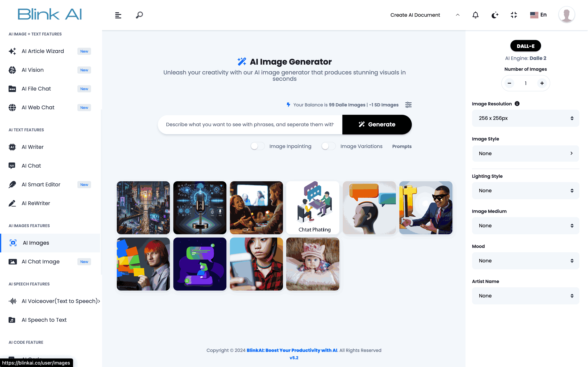Click the image description prompt field
The height and width of the screenshot is (367, 588).
pos(250,125)
